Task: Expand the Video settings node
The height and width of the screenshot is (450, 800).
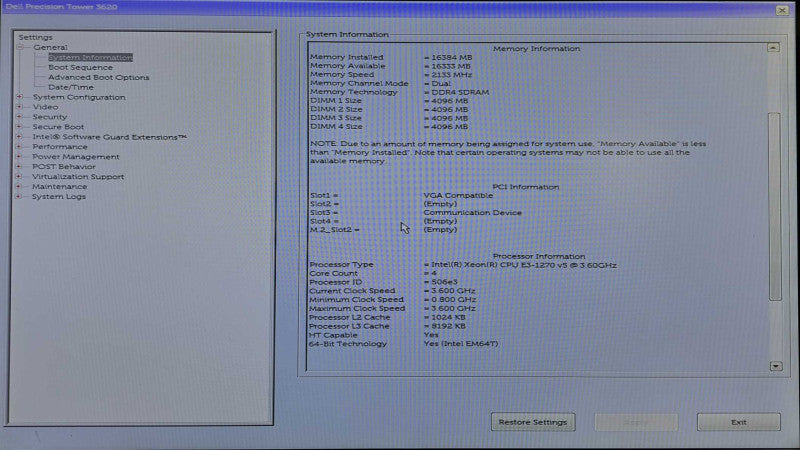Action: click(19, 107)
